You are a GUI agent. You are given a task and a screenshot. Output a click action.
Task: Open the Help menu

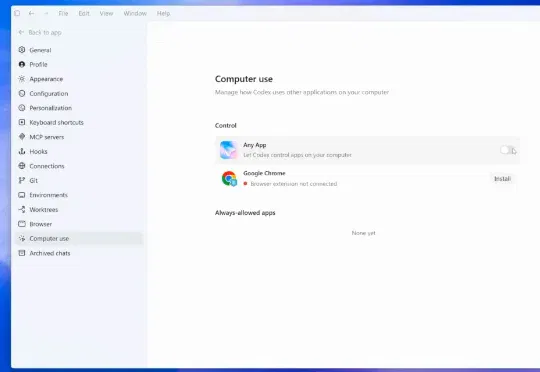[163, 13]
